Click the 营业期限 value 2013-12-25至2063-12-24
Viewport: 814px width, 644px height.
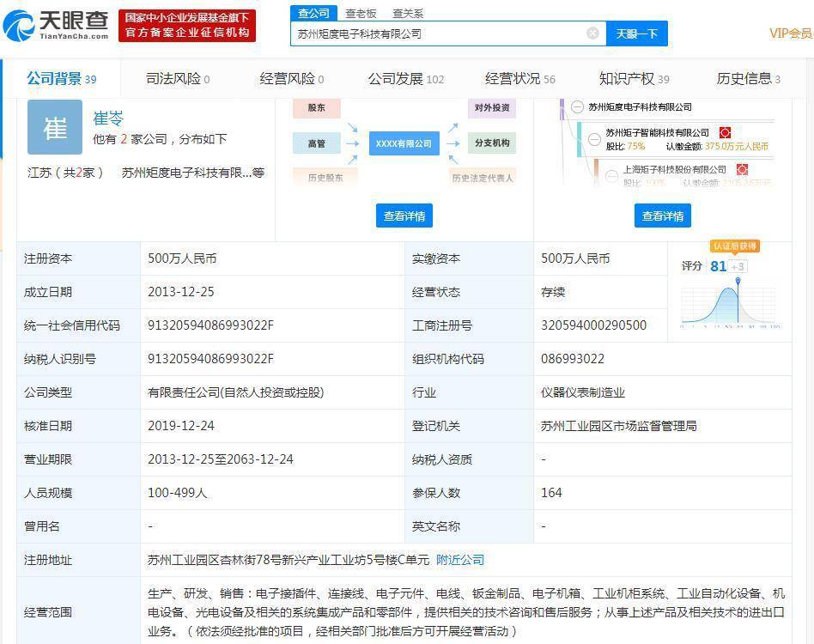(x=221, y=459)
